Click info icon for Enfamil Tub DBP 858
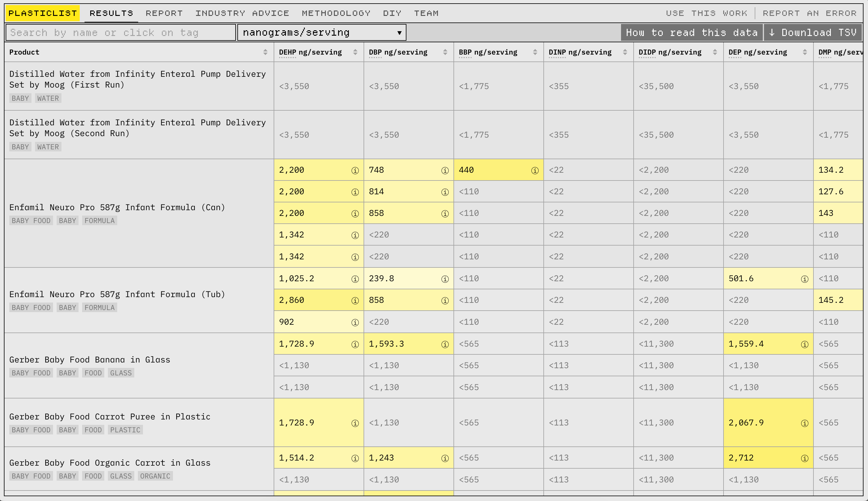Viewport: 868px width, 501px height. [445, 301]
